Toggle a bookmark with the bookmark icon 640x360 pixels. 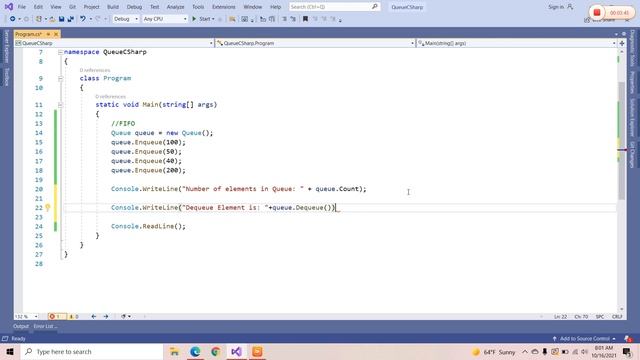click(305, 19)
